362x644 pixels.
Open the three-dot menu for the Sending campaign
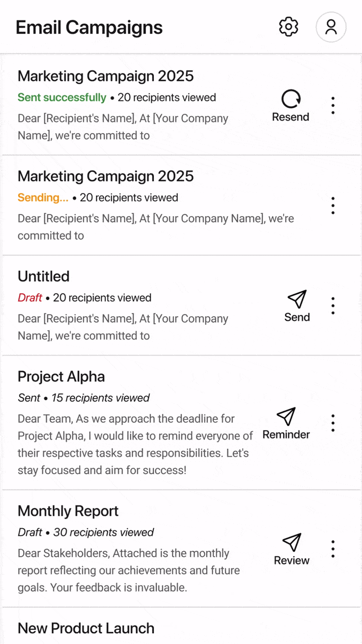click(333, 206)
